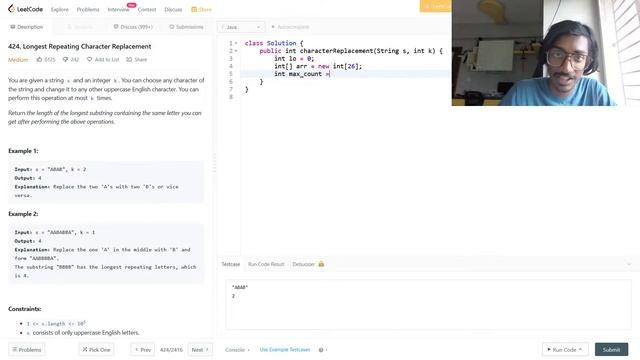Image resolution: width=640 pixels, height=360 pixels.
Task: Open the Discuss nav item
Action: pos(173,9)
